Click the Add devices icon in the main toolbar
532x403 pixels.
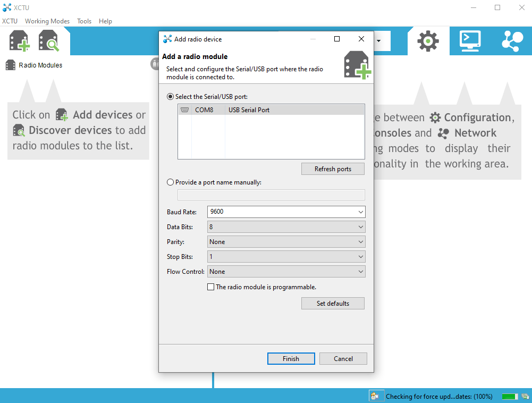19,41
